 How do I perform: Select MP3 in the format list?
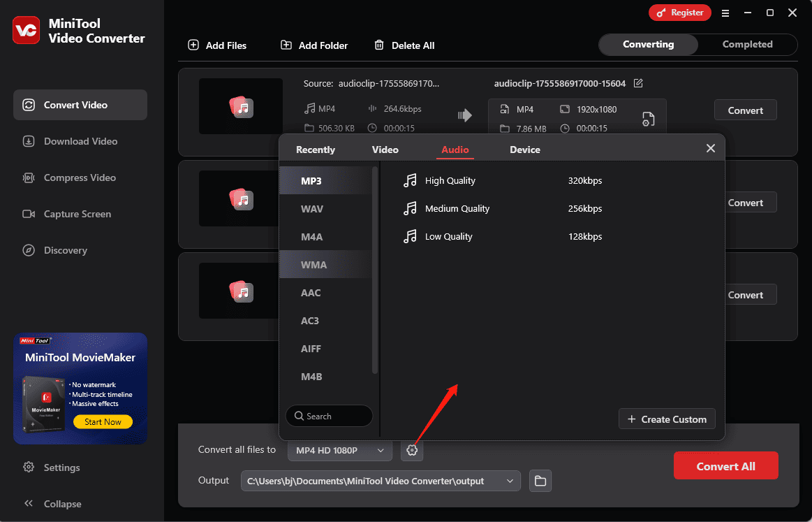click(x=326, y=180)
